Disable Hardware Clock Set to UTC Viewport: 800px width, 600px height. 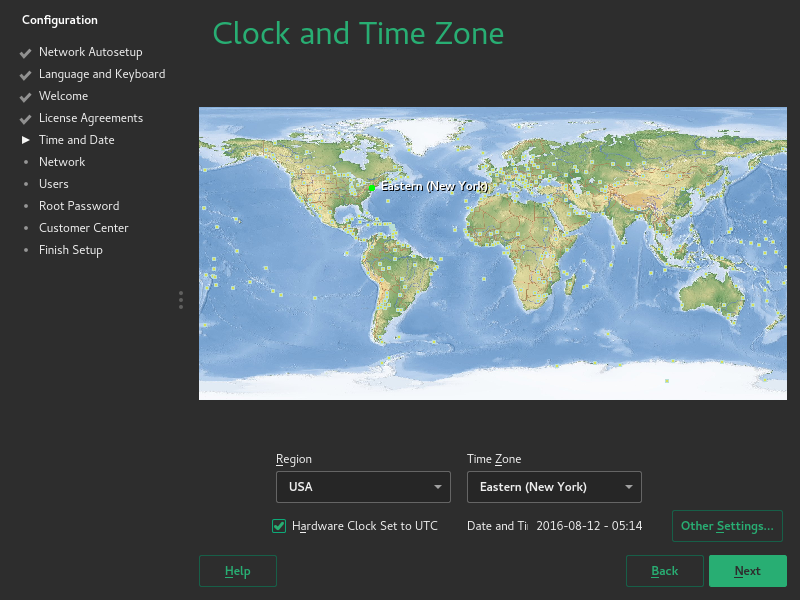278,525
